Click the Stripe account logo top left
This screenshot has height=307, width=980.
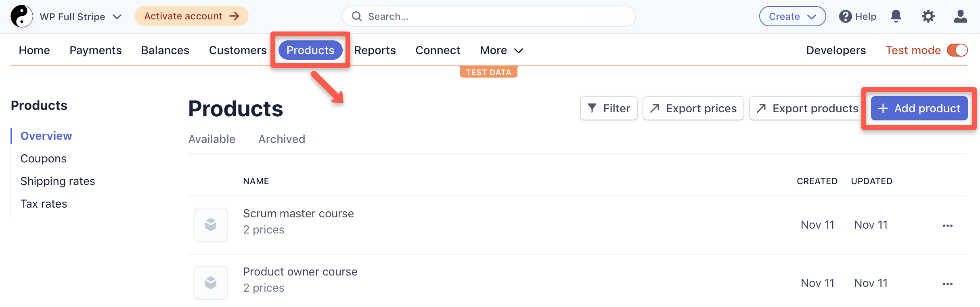click(x=21, y=16)
